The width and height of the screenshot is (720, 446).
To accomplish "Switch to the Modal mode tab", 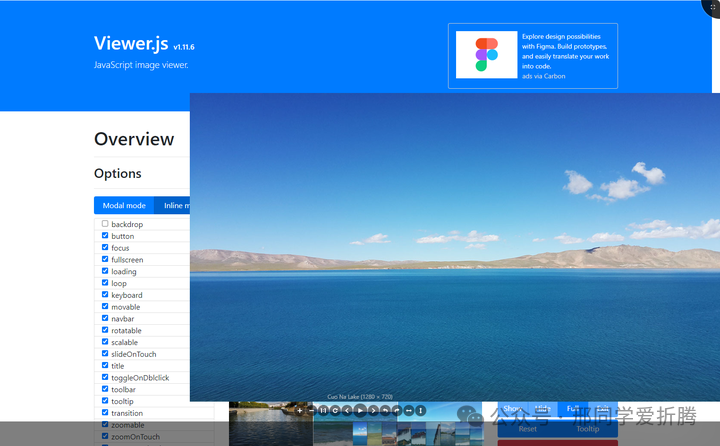I will tap(124, 205).
